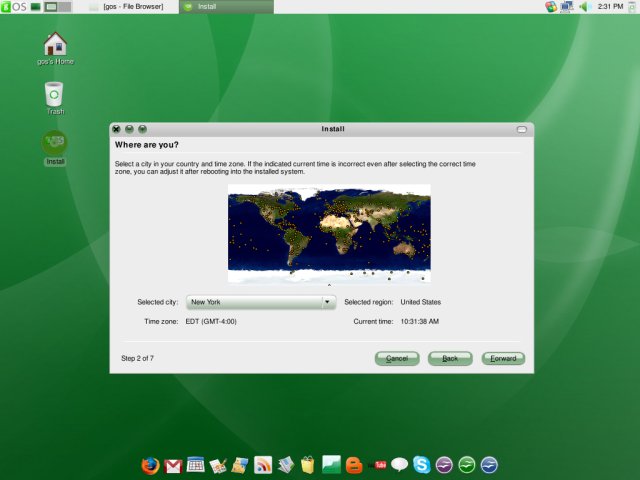Switch to the first workspace

click(x=51, y=7)
